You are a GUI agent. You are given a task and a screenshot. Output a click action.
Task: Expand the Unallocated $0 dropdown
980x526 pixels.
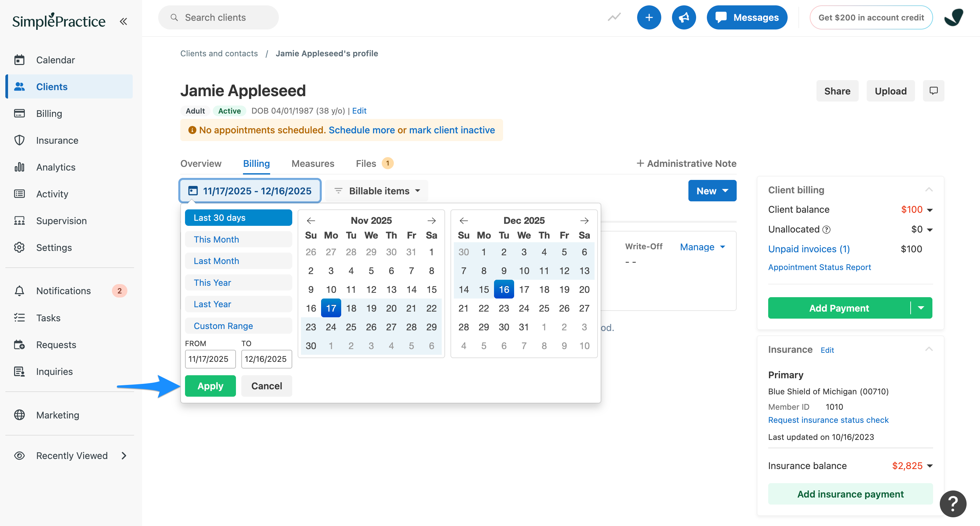coord(929,230)
